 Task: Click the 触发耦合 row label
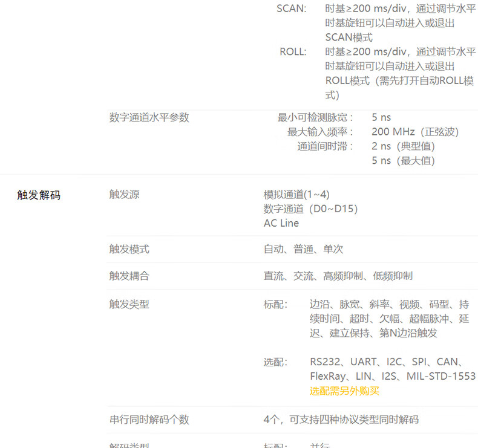coord(129,276)
